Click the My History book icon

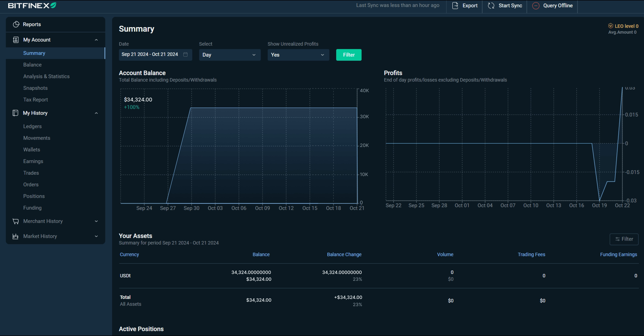(15, 113)
